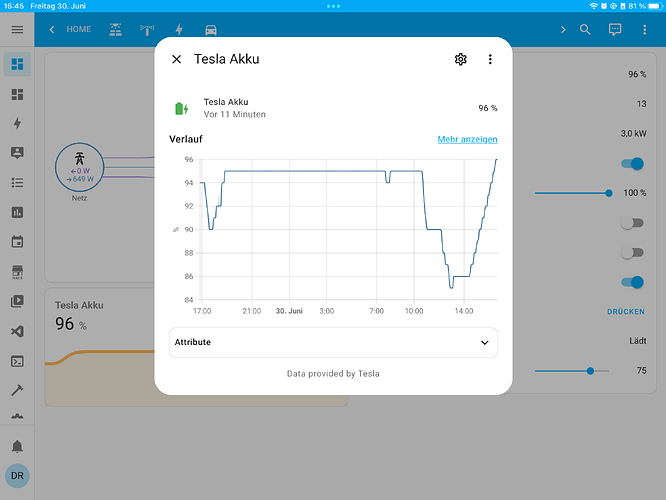Open the Tesla Akku 96 % card in background
666x500 pixels.
(100, 347)
